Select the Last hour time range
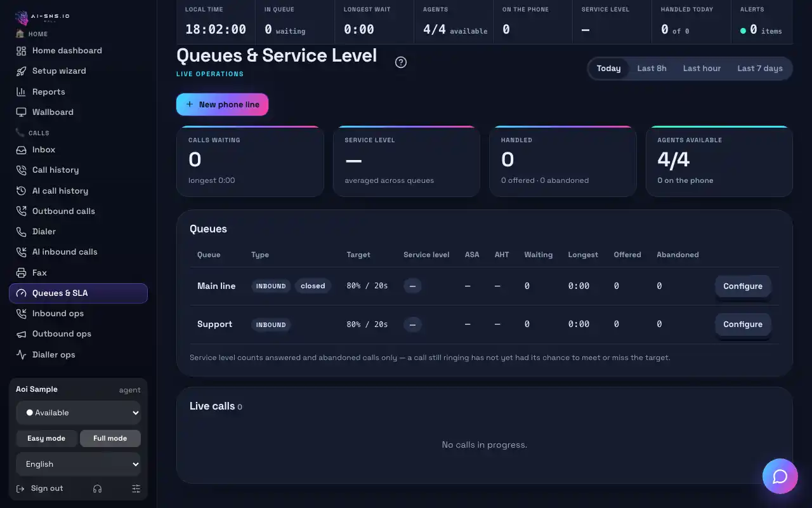This screenshot has height=508, width=812. [x=702, y=69]
